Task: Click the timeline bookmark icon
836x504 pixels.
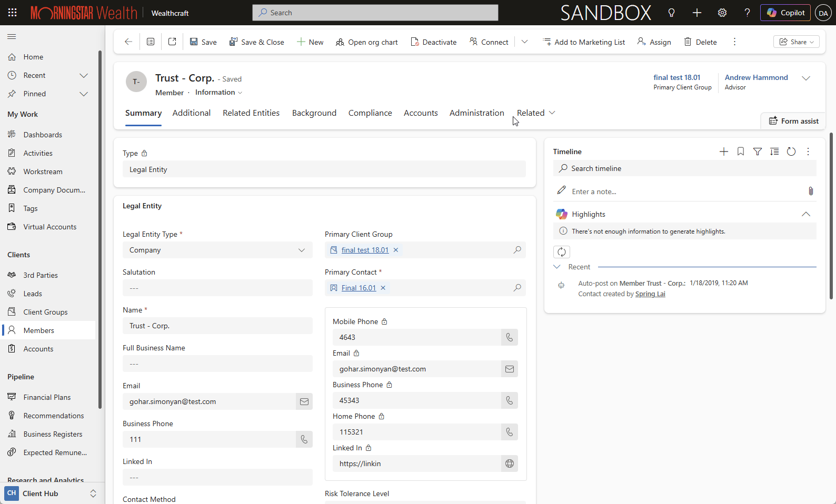Action: (x=741, y=152)
